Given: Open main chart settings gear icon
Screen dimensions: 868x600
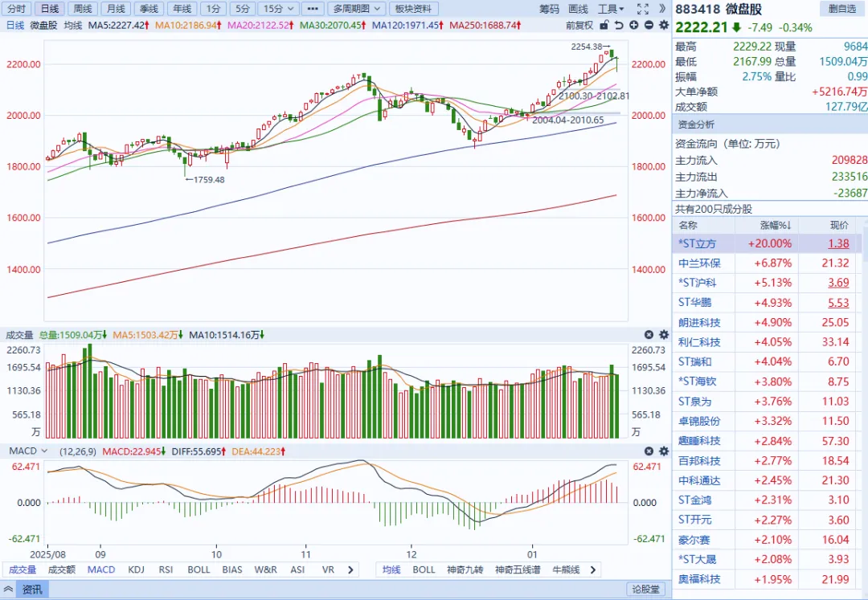Looking at the screenshot, I should tap(664, 25).
